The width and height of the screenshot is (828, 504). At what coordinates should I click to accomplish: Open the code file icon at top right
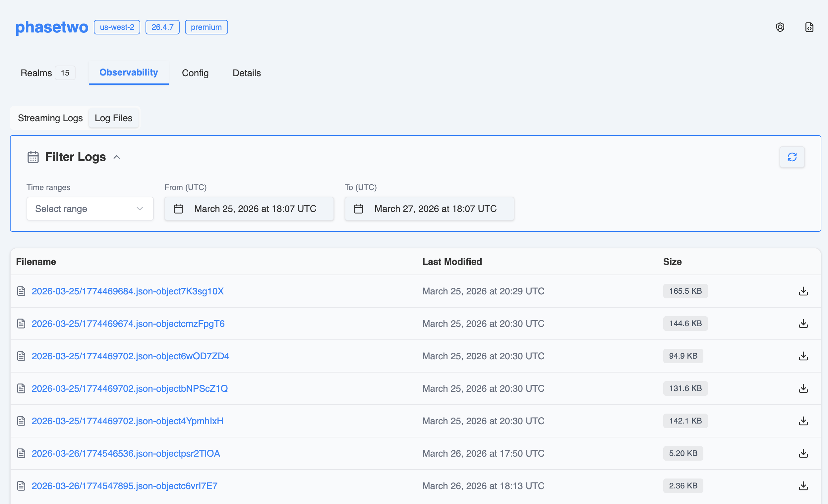pyautogui.click(x=809, y=27)
